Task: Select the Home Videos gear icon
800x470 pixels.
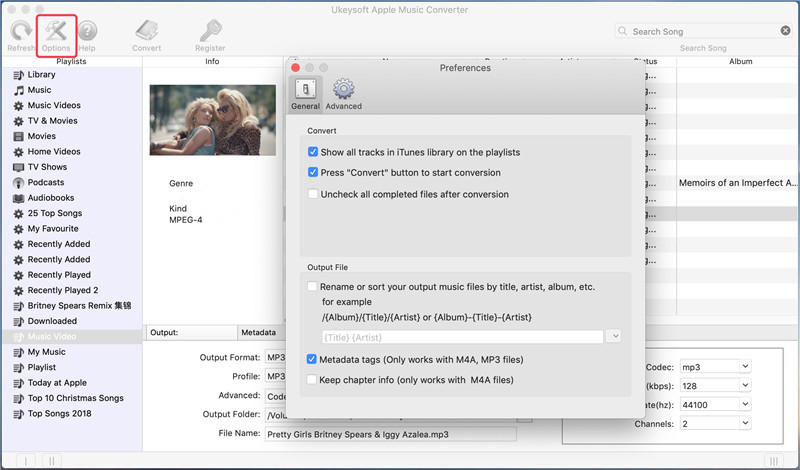Action: (x=18, y=152)
